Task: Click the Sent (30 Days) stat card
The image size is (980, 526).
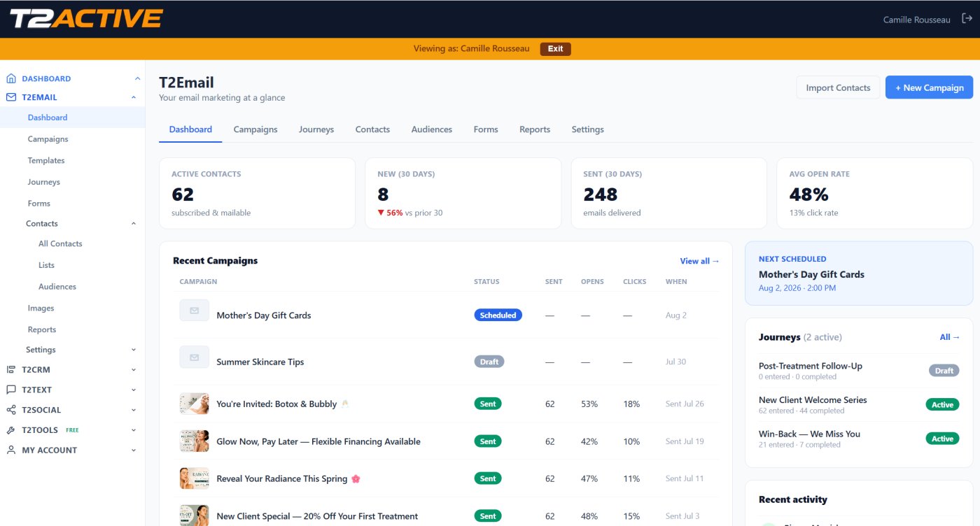Action: pos(668,193)
